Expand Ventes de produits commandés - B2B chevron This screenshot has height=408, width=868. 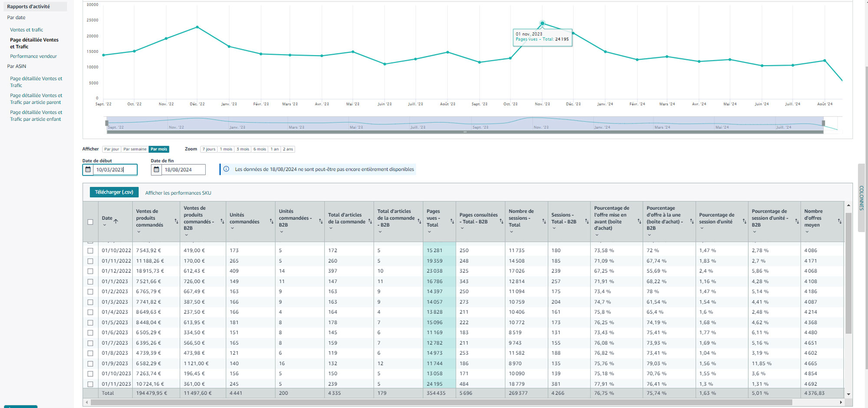coord(186,235)
